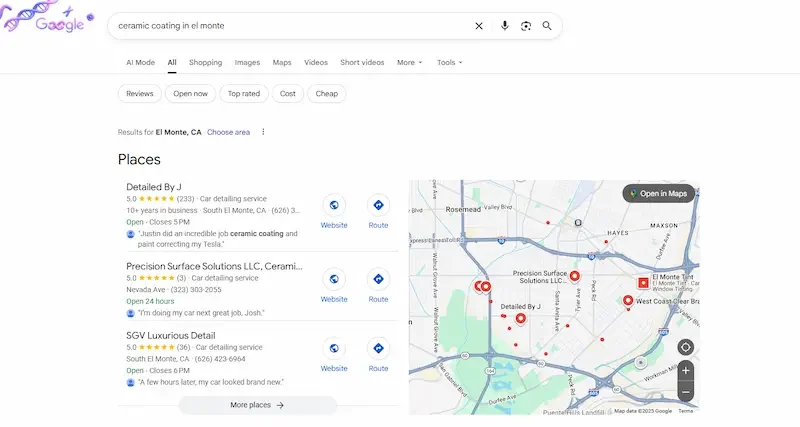Image resolution: width=800 pixels, height=427 pixels.
Task: Click the West Coast Clear Bra map pin
Action: pos(628,300)
